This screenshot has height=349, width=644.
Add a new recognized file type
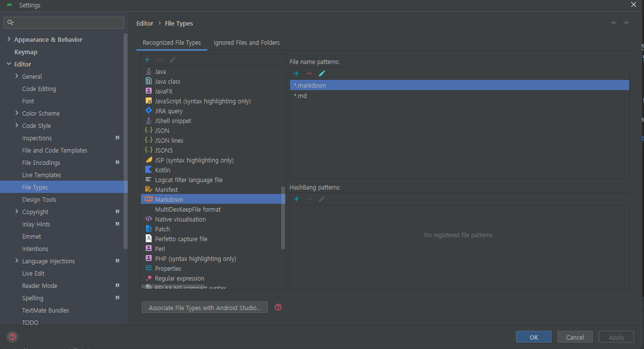pyautogui.click(x=147, y=60)
